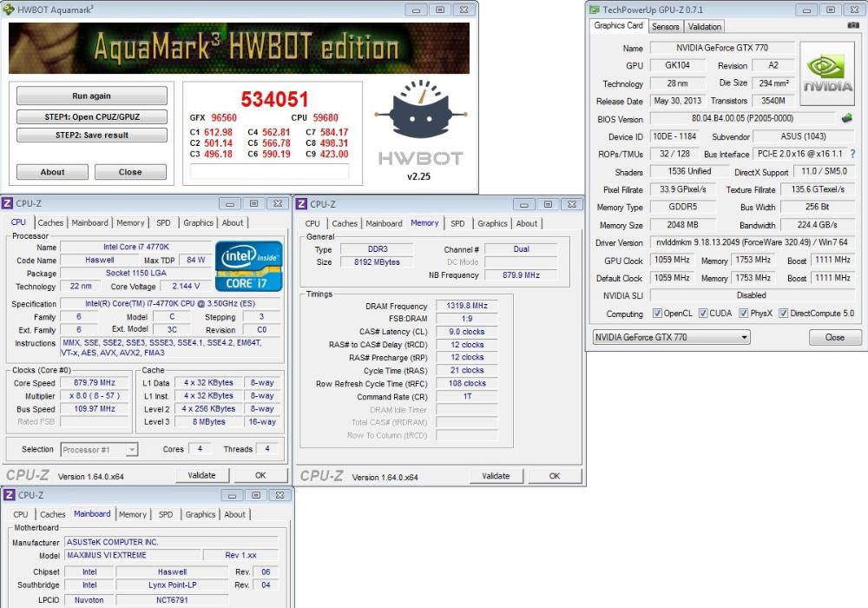Click the Core Voltage value 2.144 V
Viewport: 868px width, 608px height.
(186, 287)
